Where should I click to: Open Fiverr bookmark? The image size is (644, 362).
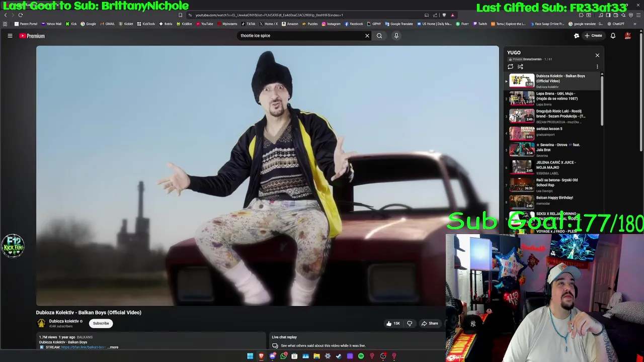pyautogui.click(x=462, y=24)
